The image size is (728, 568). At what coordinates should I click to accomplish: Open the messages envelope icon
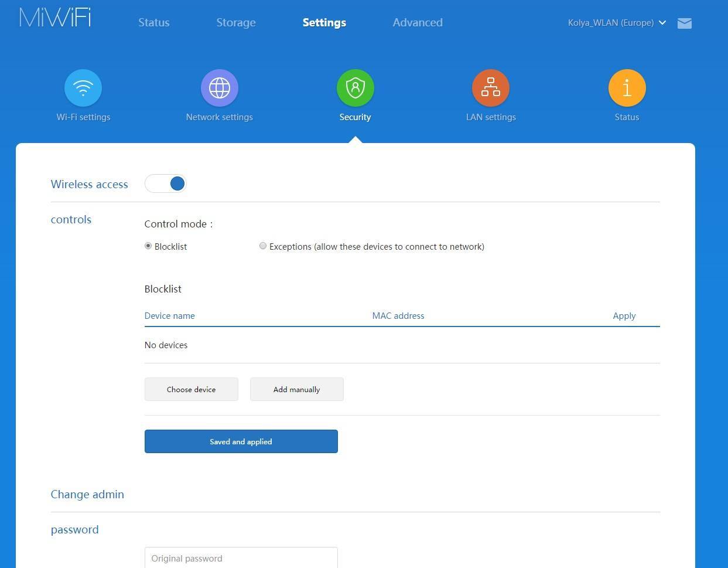pos(684,23)
